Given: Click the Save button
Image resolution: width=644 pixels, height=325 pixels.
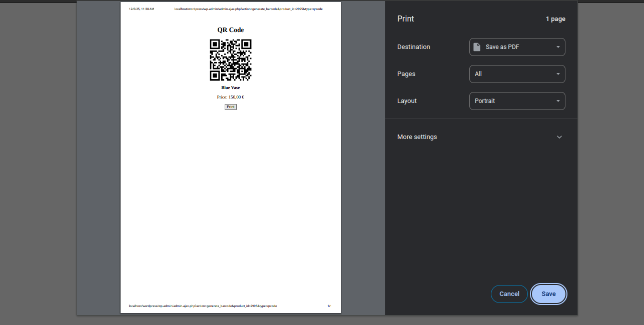Looking at the screenshot, I should point(548,294).
